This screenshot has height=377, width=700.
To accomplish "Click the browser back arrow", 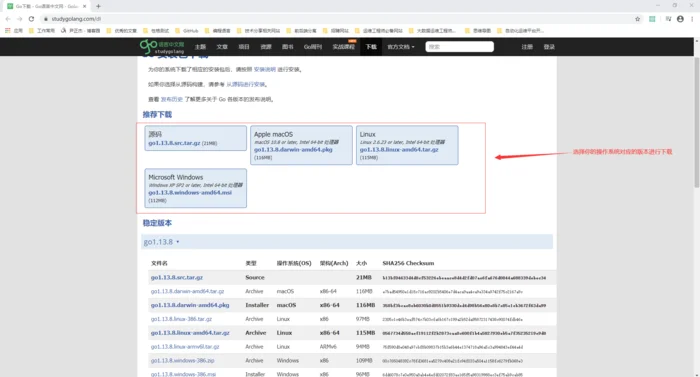I will pos(8,19).
